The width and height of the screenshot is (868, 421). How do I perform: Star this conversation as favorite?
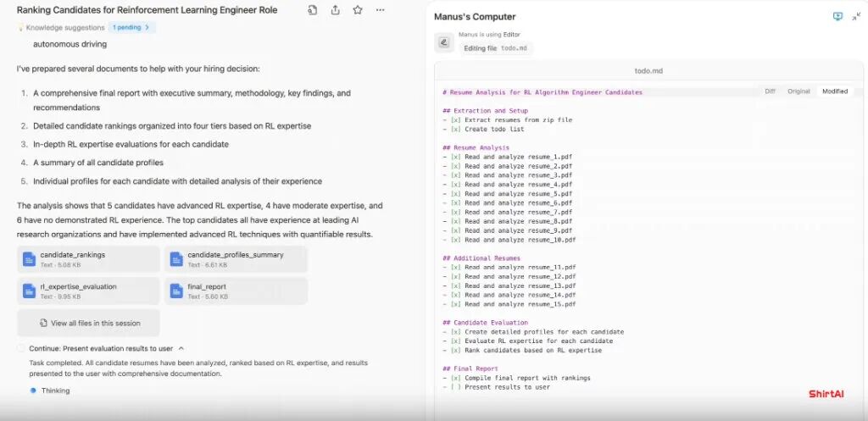(358, 10)
